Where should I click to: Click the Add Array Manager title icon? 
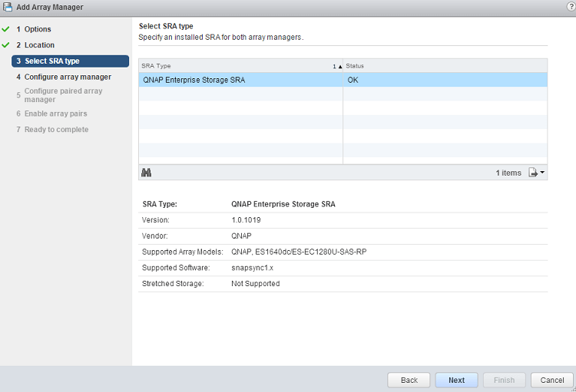point(8,7)
